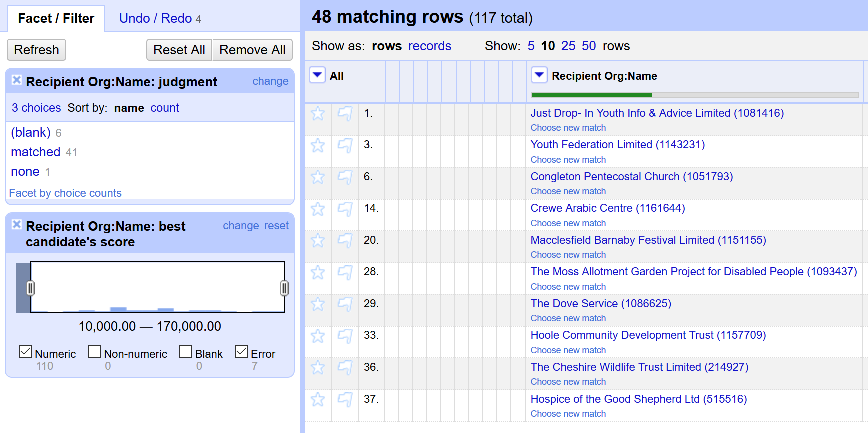Choose new match for Crewe Arabic Centre

568,223
